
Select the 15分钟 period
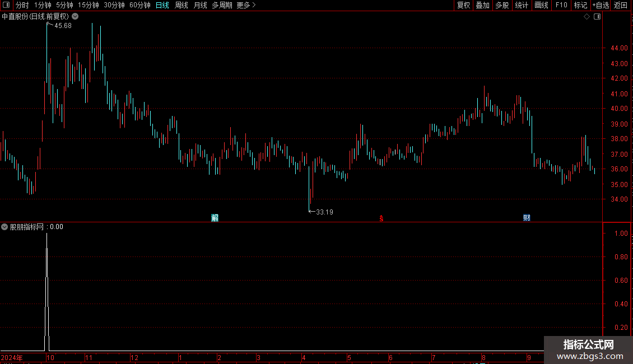click(89, 5)
